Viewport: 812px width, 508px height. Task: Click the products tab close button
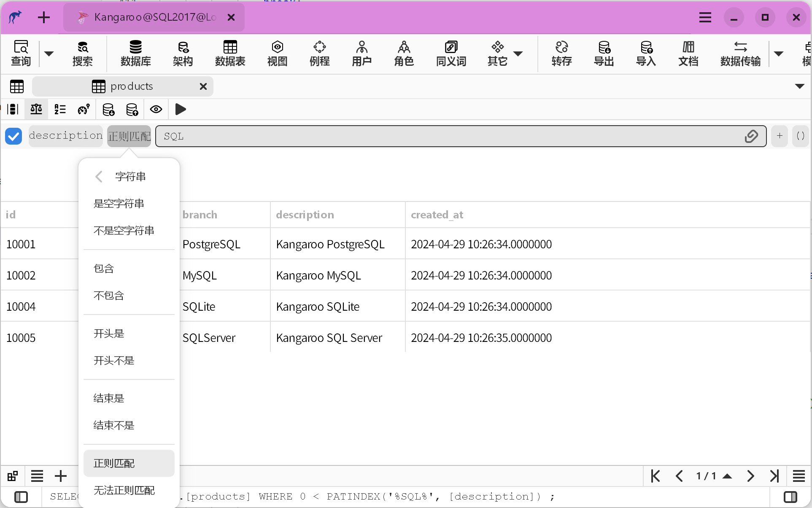[203, 86]
